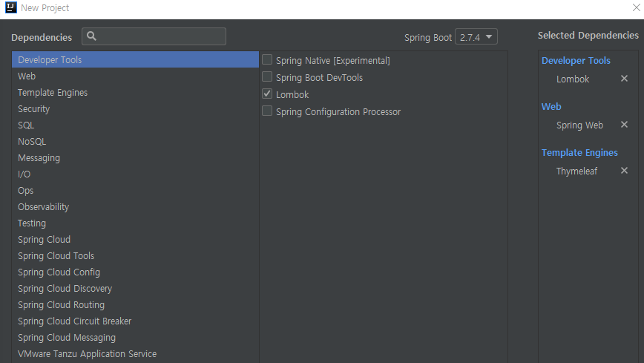This screenshot has width=644, height=363.
Task: Click Developer Tools heading in Selected Dependencies
Action: pyautogui.click(x=576, y=60)
